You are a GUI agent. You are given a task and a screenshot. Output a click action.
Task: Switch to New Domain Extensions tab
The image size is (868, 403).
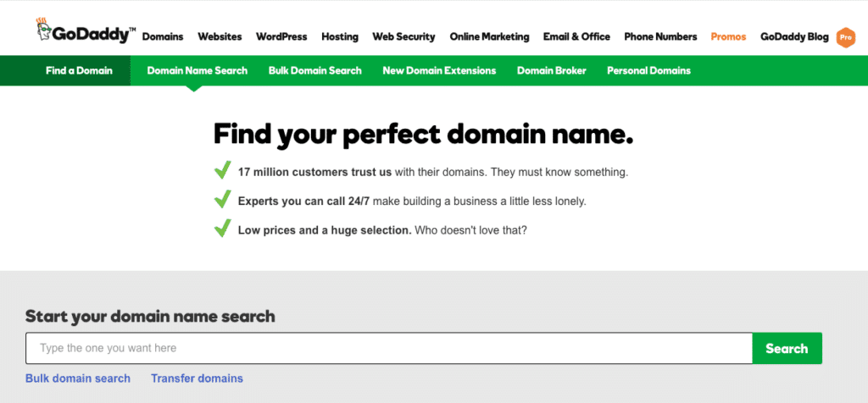click(x=439, y=71)
